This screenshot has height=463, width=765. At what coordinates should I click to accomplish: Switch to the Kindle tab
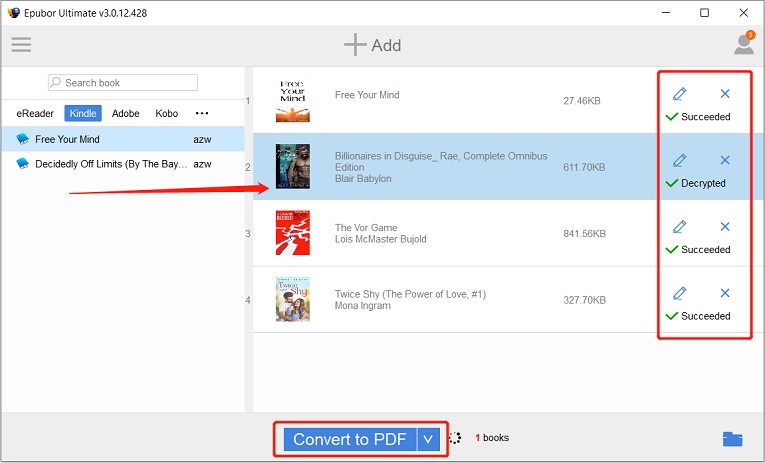click(x=83, y=113)
